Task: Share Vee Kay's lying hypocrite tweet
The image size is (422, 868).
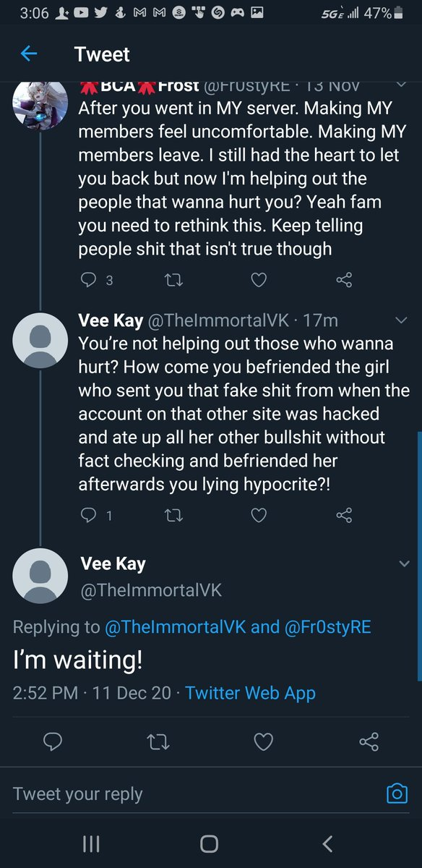Action: 344,515
